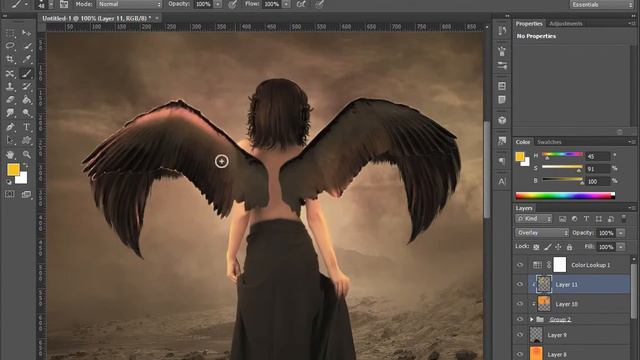Screen dimensions: 640x360
Task: Switch to the Color tab
Action: [523, 142]
